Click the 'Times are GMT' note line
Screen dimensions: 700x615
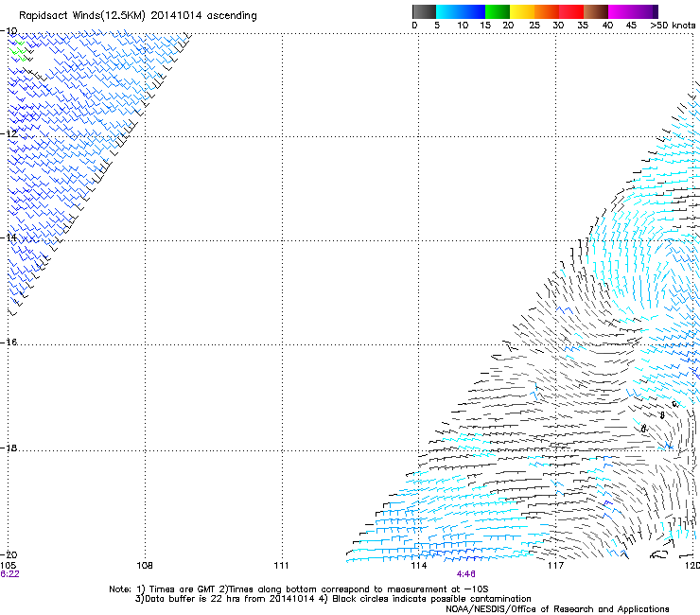pyautogui.click(x=299, y=589)
